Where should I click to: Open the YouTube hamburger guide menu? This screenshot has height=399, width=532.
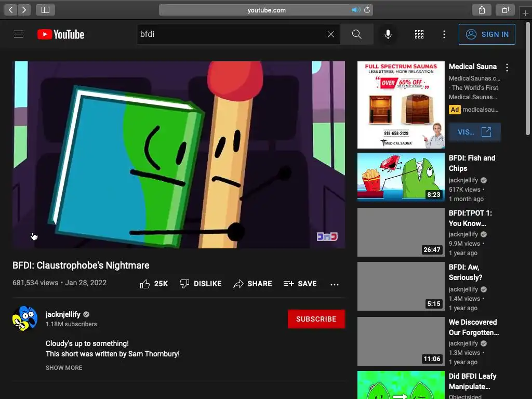(x=19, y=34)
